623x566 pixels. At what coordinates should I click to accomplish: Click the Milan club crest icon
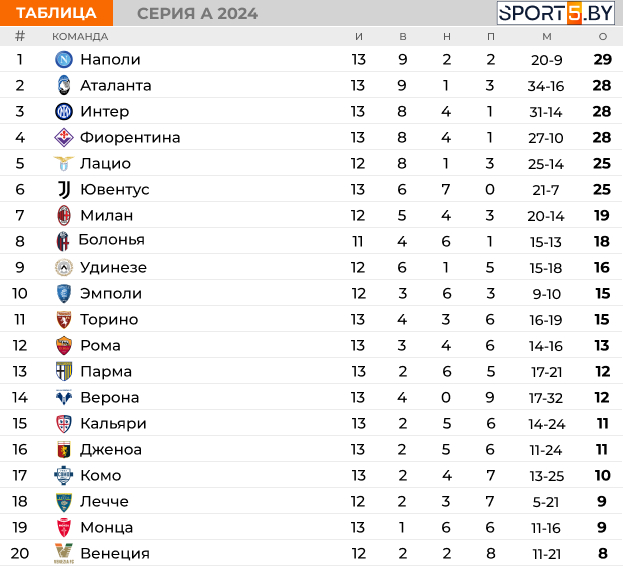[64, 215]
